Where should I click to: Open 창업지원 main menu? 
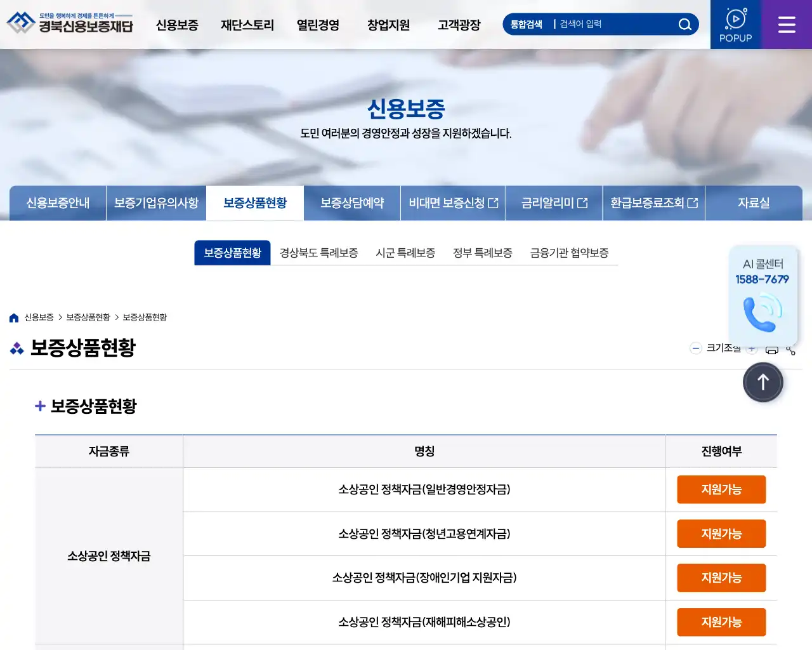pyautogui.click(x=388, y=25)
